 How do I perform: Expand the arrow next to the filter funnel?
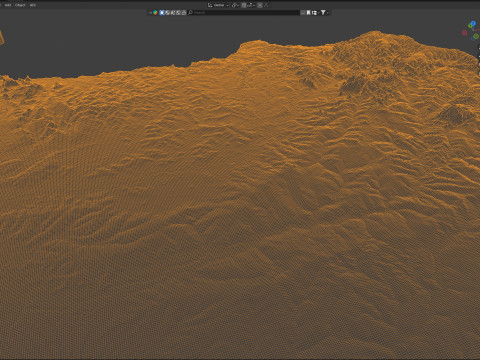coord(328,13)
